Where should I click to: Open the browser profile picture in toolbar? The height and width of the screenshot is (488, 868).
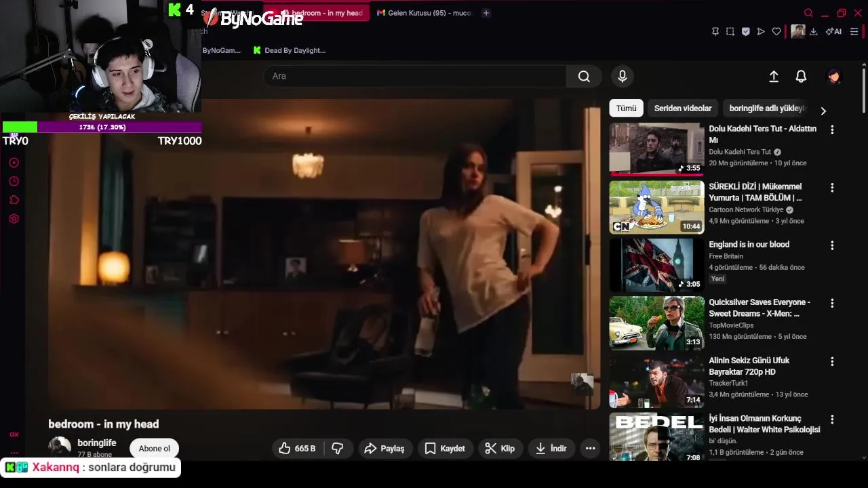798,31
